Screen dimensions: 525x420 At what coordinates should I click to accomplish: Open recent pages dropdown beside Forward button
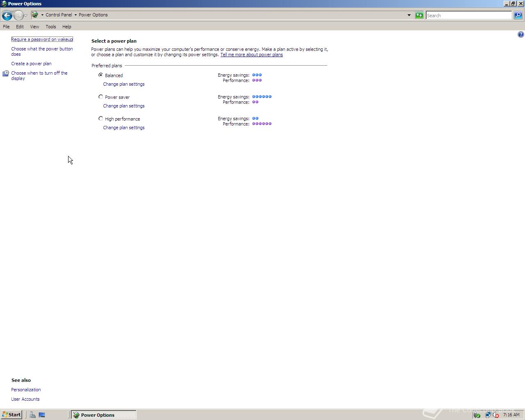(25, 16)
